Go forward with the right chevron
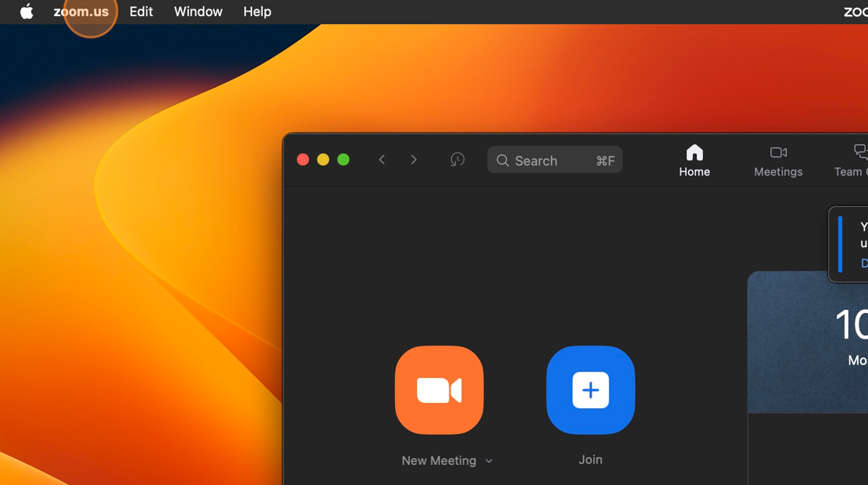Screen dimensions: 868x485 click(414, 160)
